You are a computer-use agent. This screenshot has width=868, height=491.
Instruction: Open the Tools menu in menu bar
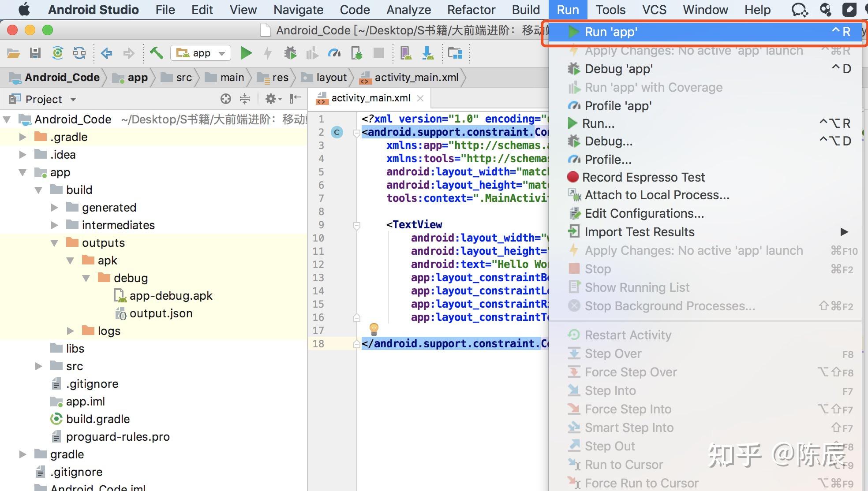tap(610, 10)
